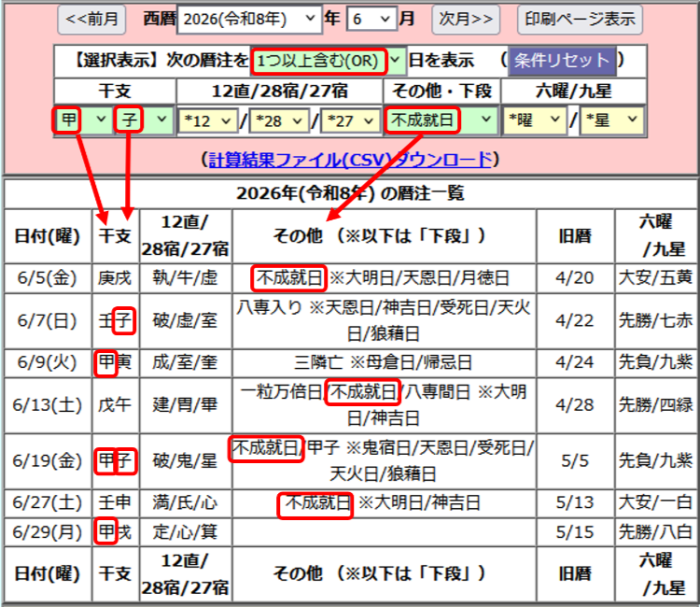The image size is (700, 607).
Task: Open the *28 宿 selection dropdown
Action: tap(279, 120)
